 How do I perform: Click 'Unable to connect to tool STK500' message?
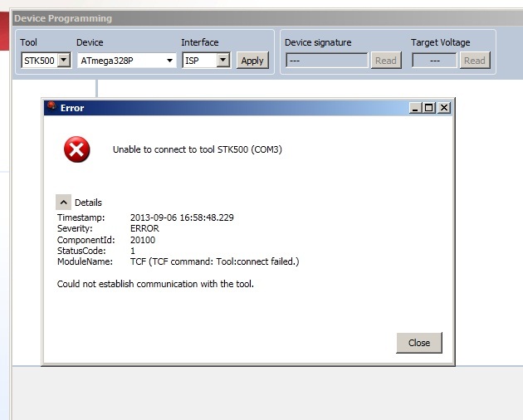[x=198, y=149]
